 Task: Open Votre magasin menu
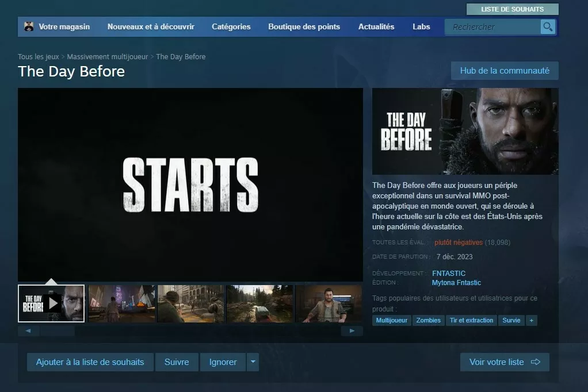point(64,26)
